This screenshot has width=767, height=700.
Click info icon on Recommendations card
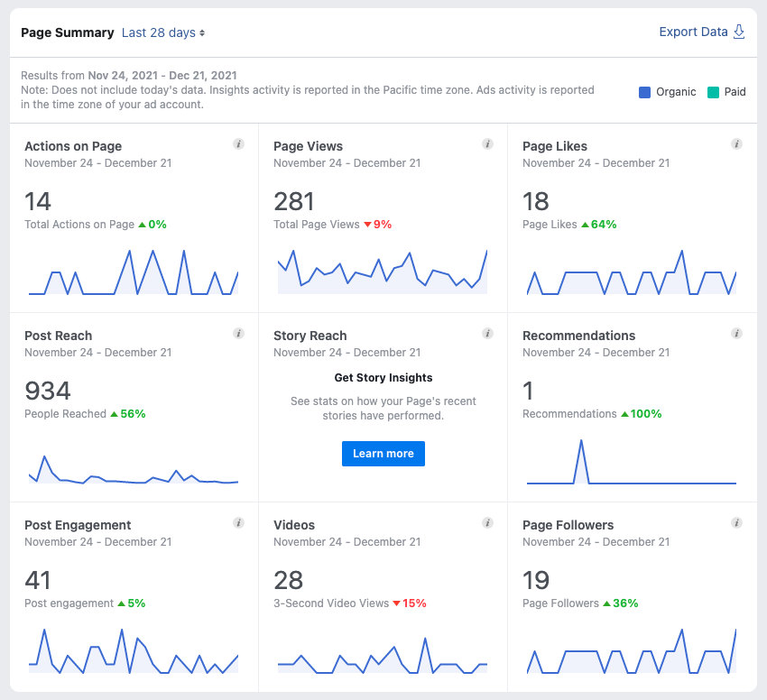736,333
